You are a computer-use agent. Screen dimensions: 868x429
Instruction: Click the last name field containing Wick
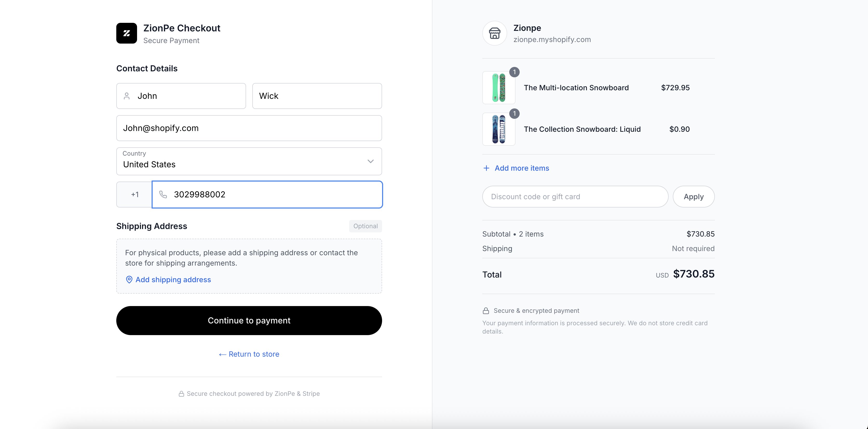pyautogui.click(x=317, y=96)
